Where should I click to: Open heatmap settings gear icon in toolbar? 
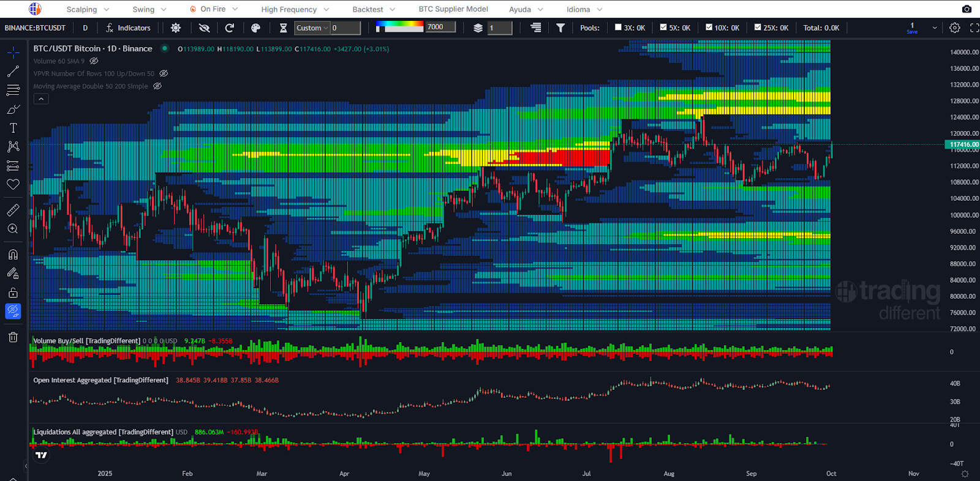pyautogui.click(x=176, y=28)
